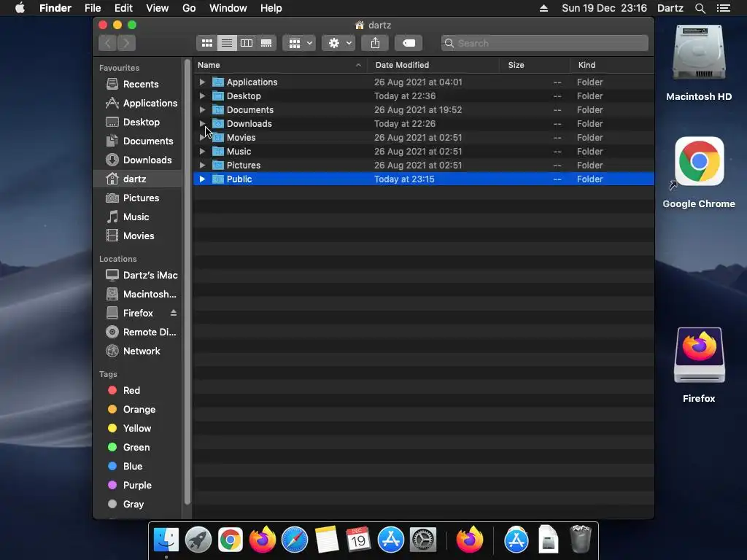Select the Downloads folder in list
Viewport: 747px width, 560px height.
[x=424, y=124]
